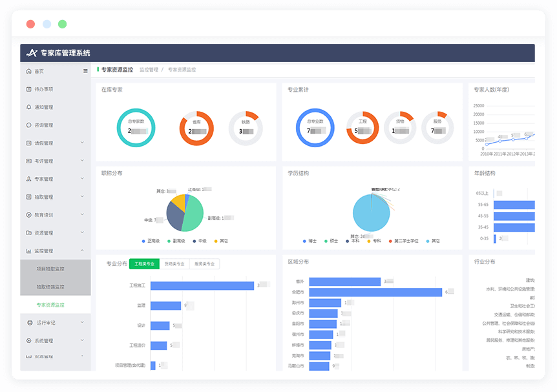Collapse the 监控管理 submenu arrow
The image size is (557, 392).
pos(82,251)
